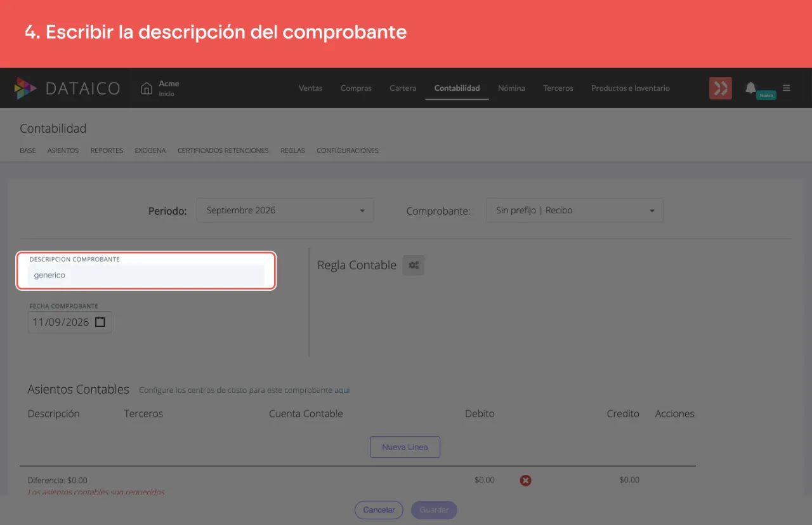This screenshot has height=525, width=812.
Task: Switch to the CONFIGURACIONES tab
Action: click(348, 150)
